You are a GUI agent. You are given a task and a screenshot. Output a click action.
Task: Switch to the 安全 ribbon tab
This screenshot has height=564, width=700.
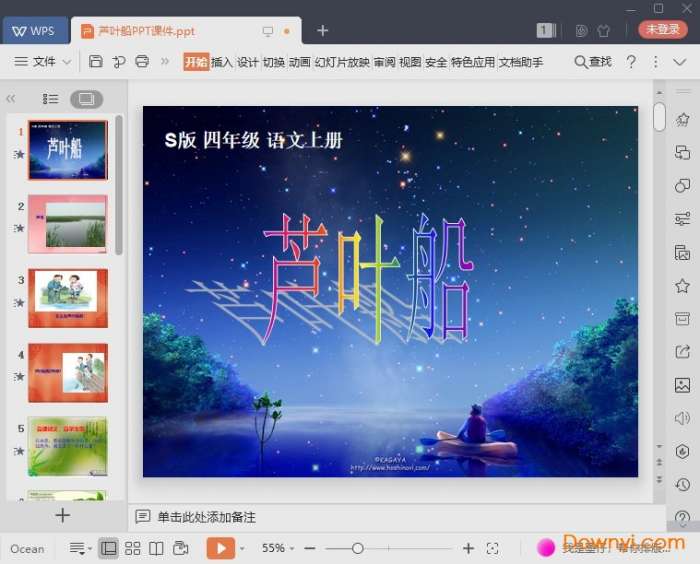(436, 62)
